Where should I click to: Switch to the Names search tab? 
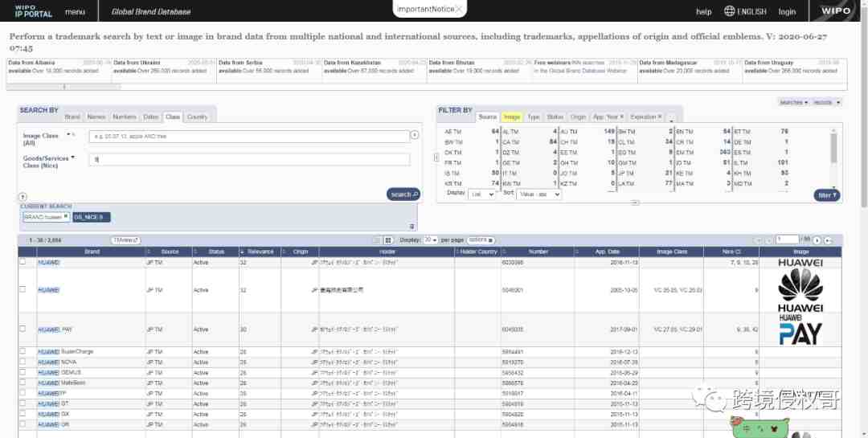[96, 117]
